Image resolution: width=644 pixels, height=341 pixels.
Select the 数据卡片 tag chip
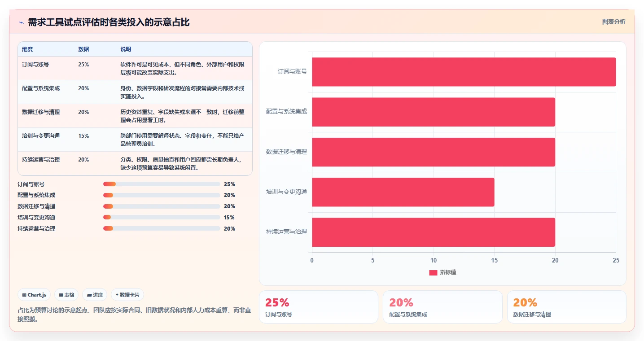click(x=127, y=295)
